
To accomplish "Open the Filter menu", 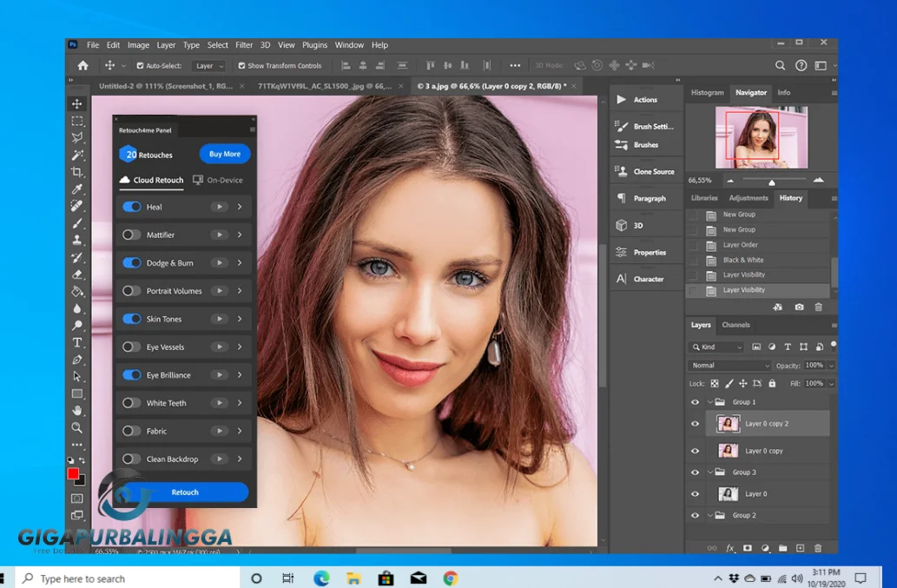I will coord(244,44).
